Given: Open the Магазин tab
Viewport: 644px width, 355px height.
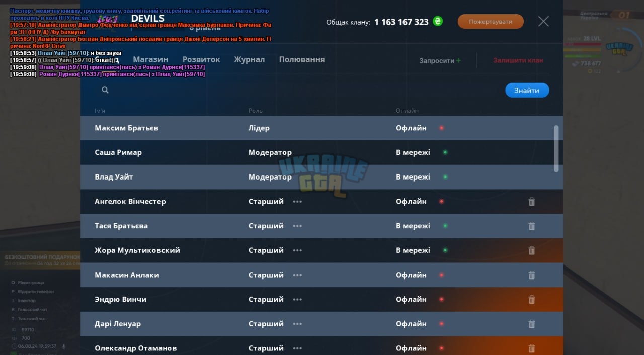Looking at the screenshot, I should coord(150,59).
